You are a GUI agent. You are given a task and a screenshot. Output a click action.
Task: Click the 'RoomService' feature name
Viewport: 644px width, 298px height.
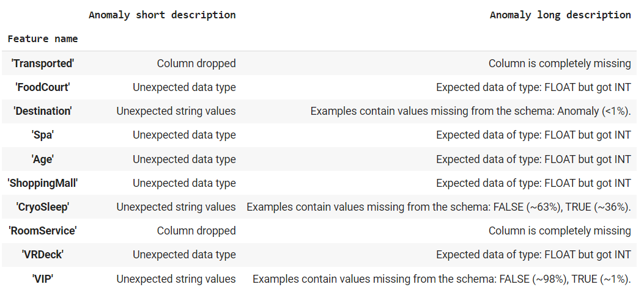coord(43,231)
